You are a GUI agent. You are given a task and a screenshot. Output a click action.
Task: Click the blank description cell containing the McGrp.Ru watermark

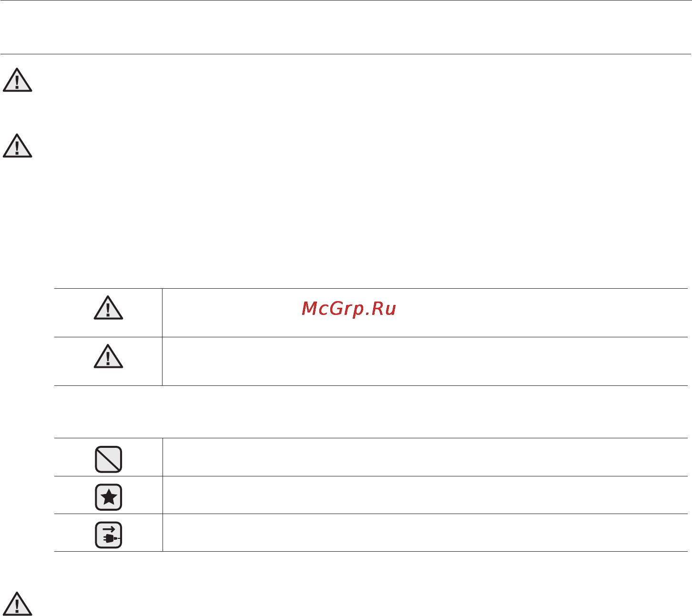(x=425, y=313)
